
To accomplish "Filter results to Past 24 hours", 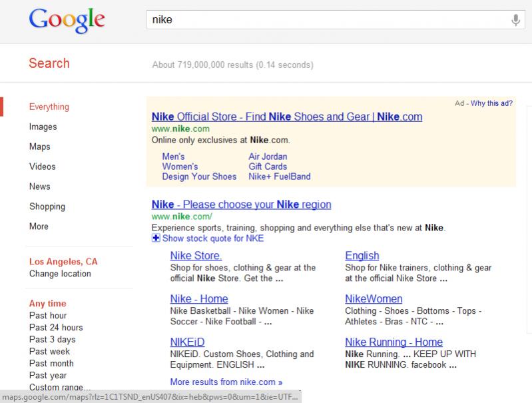I will pos(56,327).
